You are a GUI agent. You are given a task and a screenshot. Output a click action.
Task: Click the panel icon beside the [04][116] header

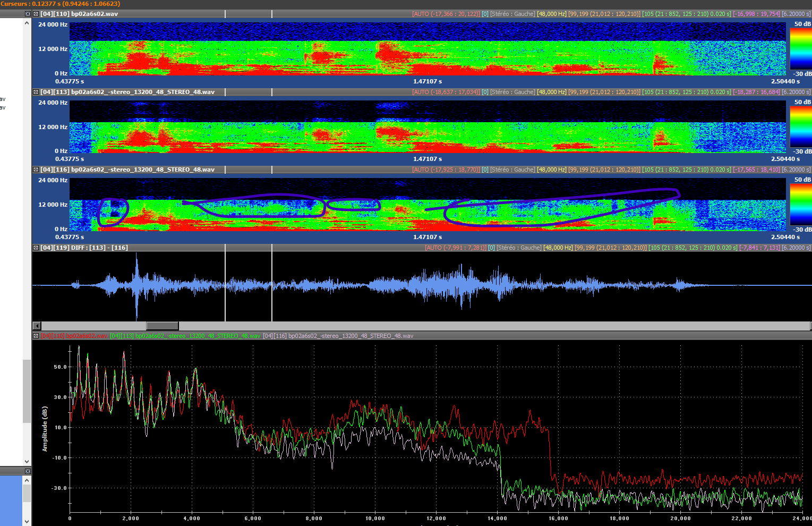(x=36, y=169)
